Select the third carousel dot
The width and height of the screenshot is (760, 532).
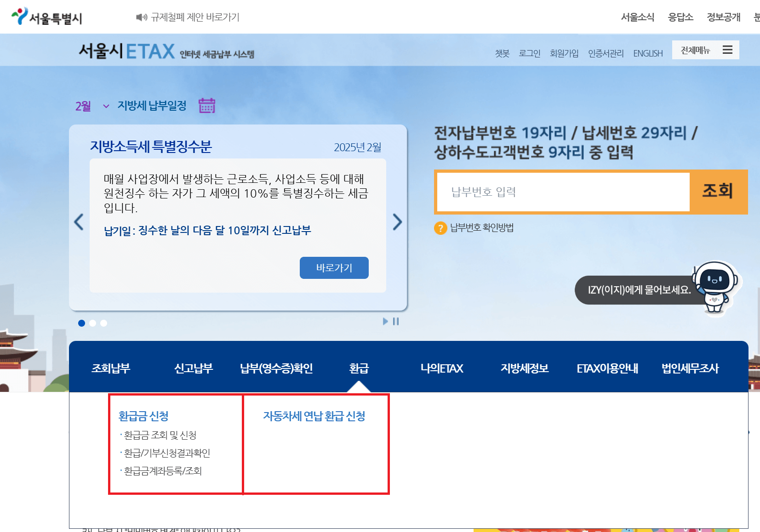pyautogui.click(x=104, y=323)
